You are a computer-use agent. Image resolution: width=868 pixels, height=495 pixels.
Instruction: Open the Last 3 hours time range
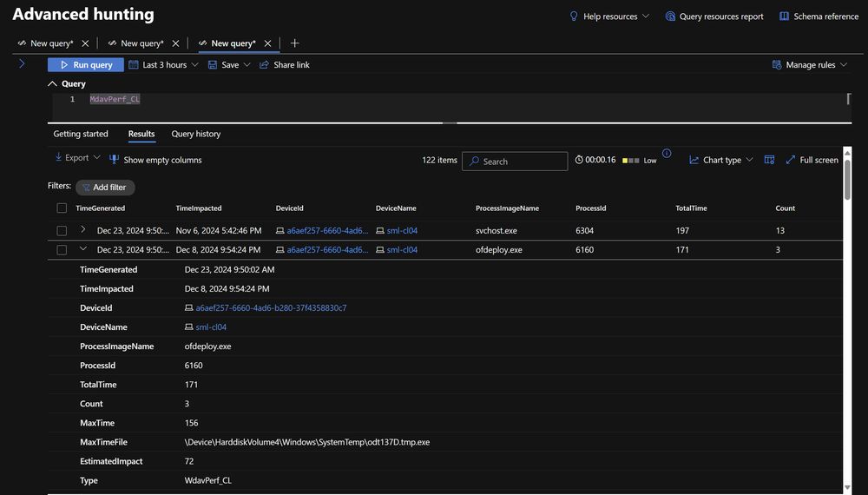[163, 65]
